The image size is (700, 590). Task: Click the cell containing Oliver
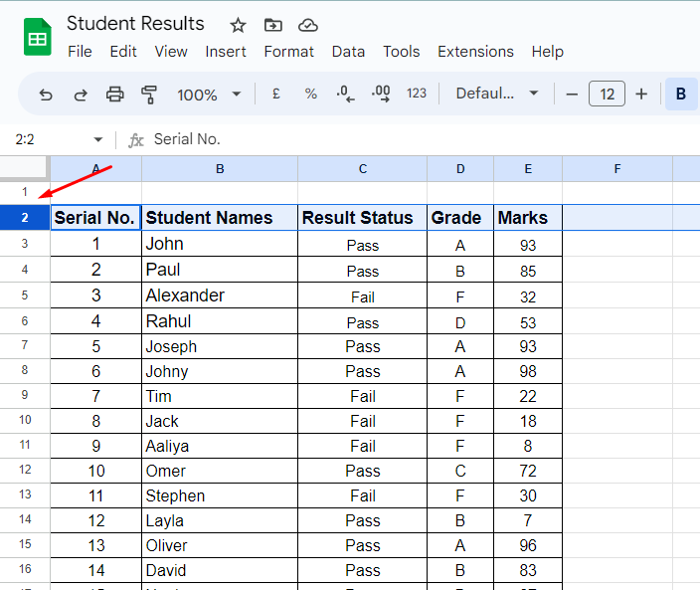coord(220,545)
